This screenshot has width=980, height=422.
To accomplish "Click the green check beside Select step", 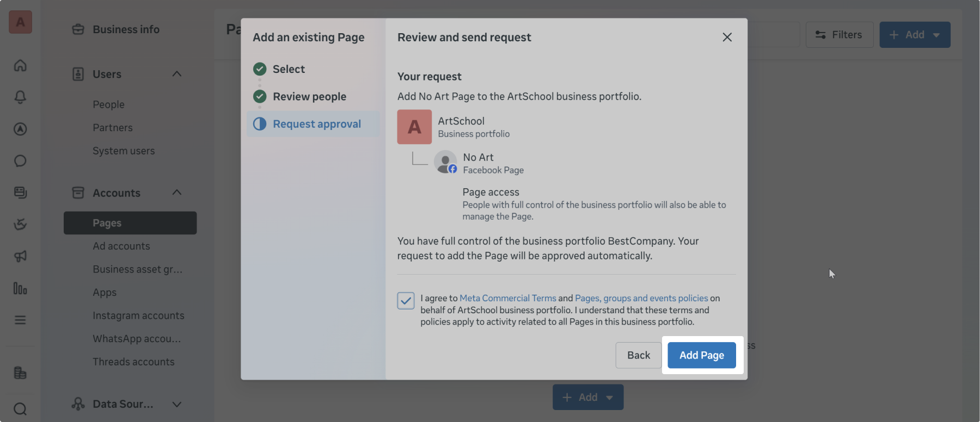I will coord(260,69).
